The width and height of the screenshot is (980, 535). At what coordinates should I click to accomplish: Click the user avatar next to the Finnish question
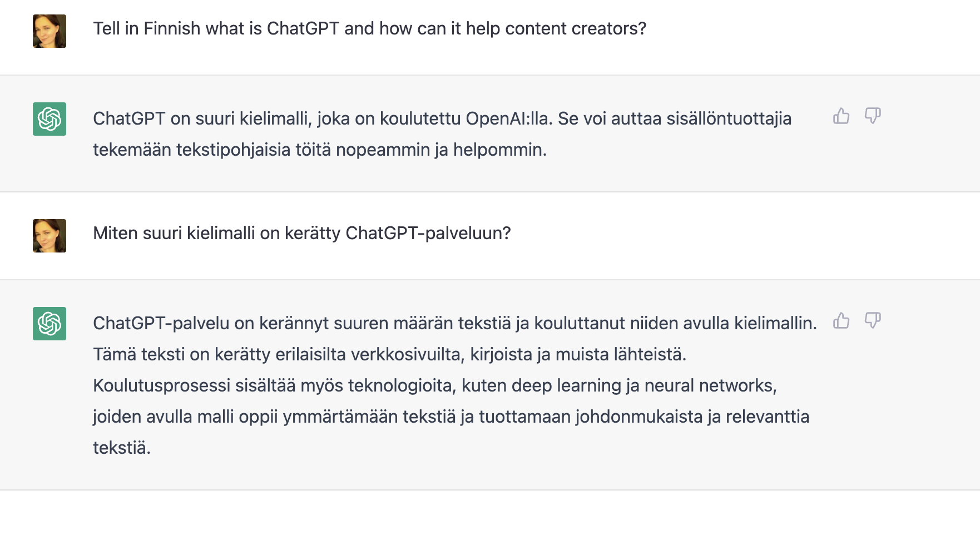[50, 236]
